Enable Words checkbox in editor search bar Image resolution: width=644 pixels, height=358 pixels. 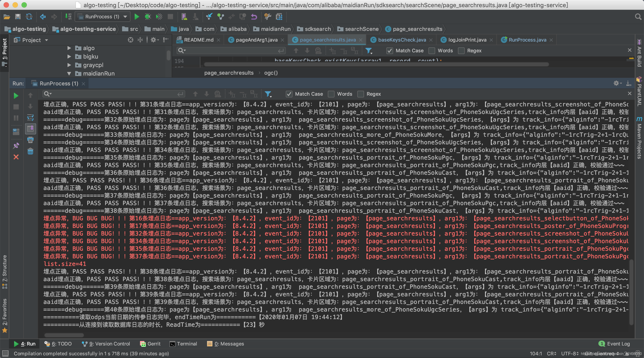(432, 51)
